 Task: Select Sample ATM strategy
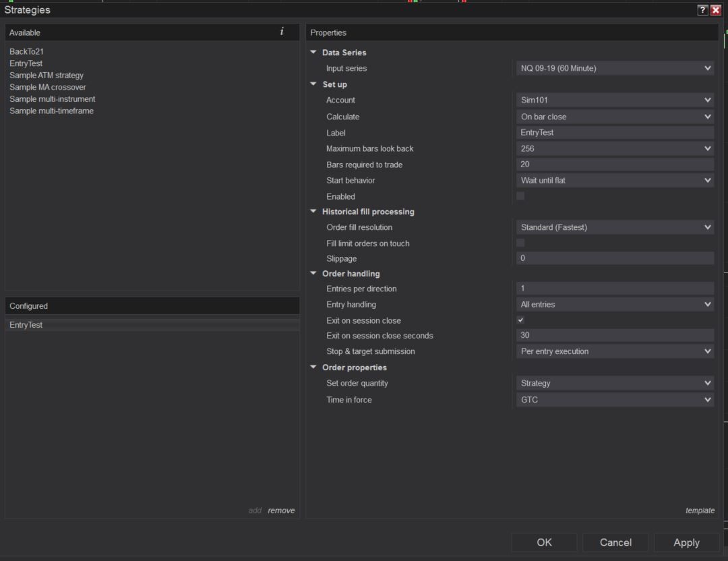(x=47, y=76)
